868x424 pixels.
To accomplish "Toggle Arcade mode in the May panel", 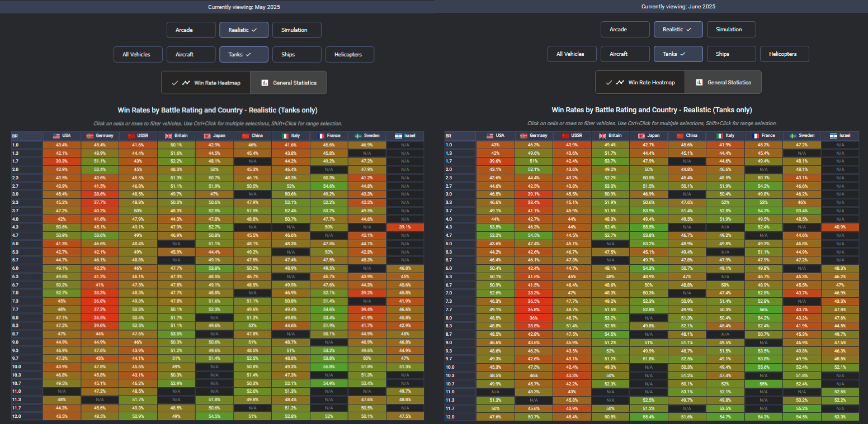I will pos(191,30).
